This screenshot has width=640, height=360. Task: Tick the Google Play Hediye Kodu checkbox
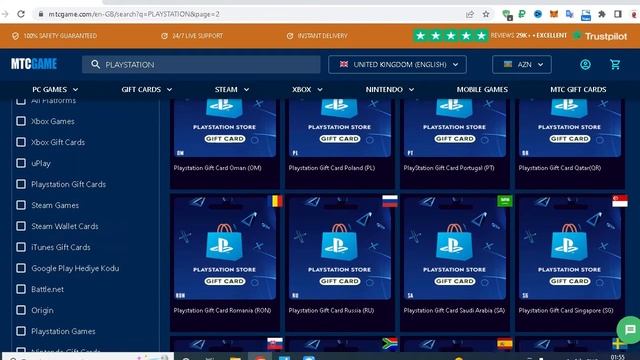21,268
